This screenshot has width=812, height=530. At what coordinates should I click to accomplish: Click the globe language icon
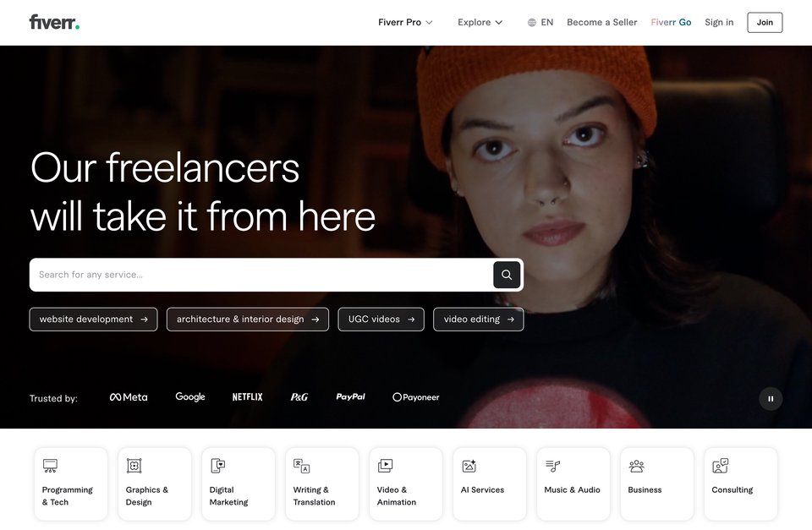click(x=532, y=23)
